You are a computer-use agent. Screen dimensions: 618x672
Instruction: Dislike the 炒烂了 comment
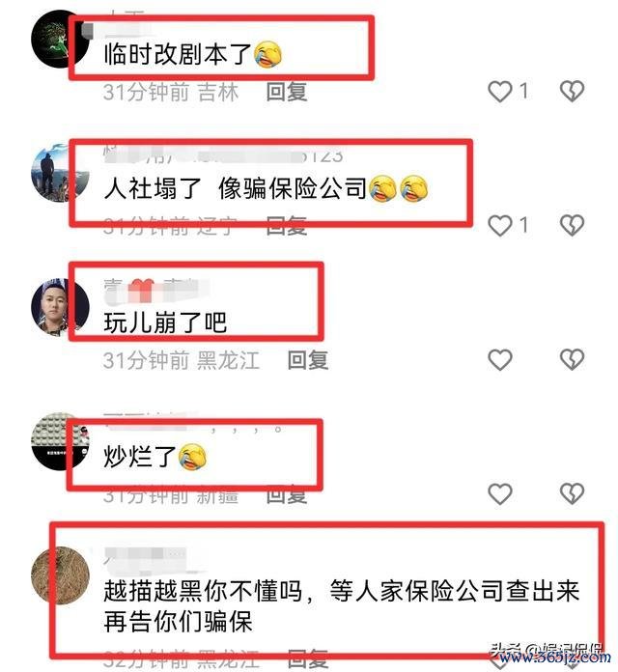point(573,493)
